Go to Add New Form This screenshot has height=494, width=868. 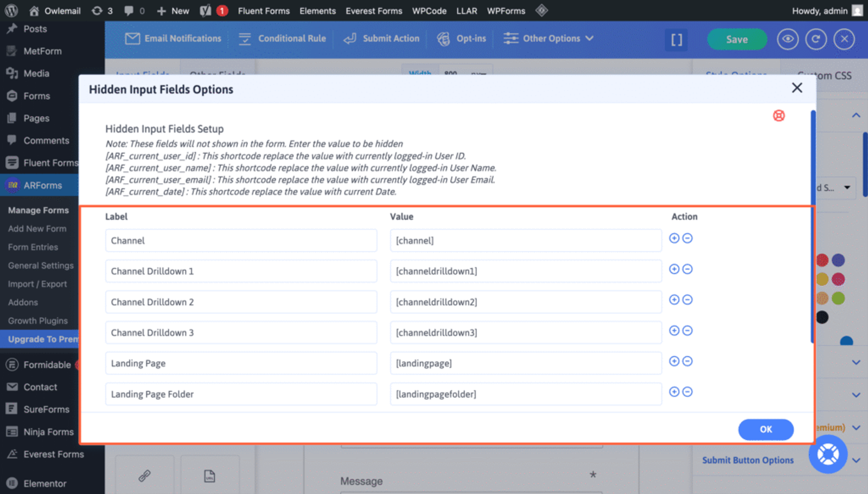click(37, 229)
